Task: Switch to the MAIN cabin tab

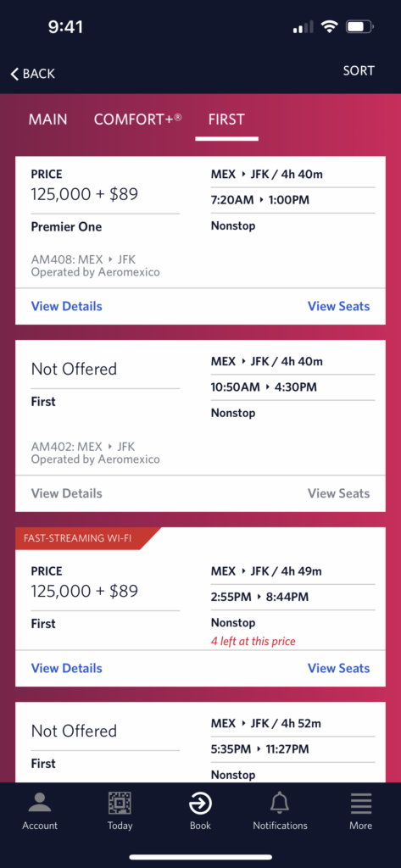Action: pyautogui.click(x=48, y=119)
